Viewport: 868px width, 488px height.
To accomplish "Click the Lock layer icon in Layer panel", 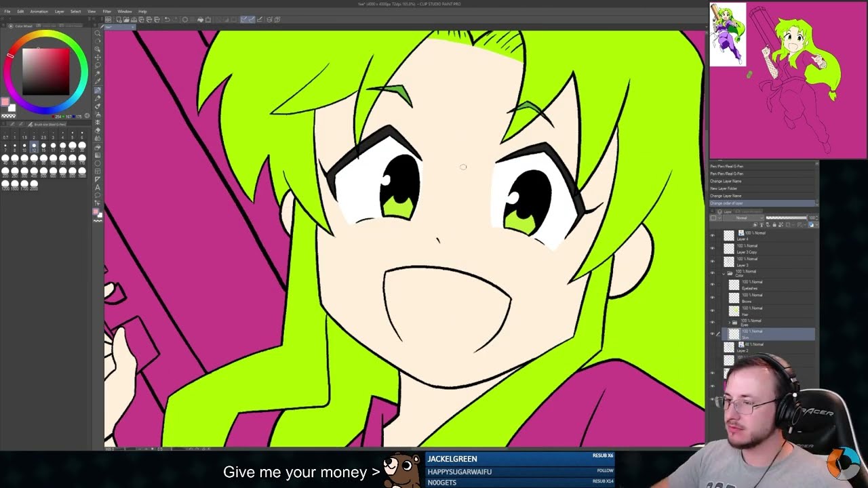I will (x=774, y=224).
